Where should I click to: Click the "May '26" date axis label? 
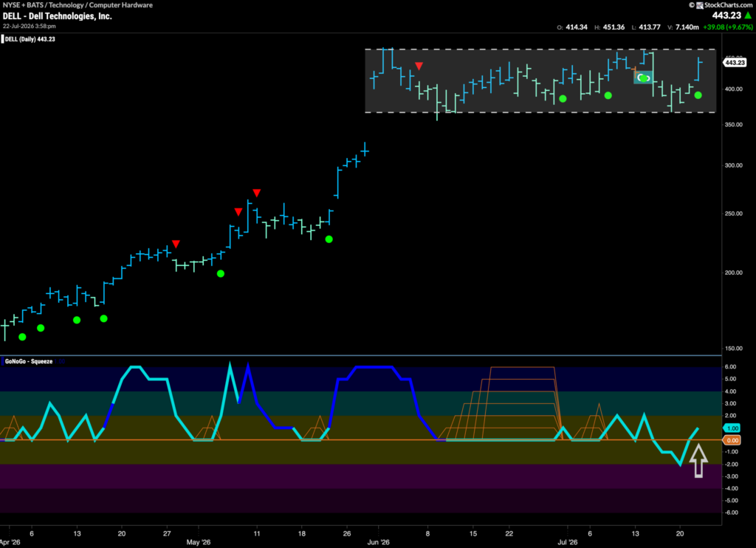coord(198,542)
